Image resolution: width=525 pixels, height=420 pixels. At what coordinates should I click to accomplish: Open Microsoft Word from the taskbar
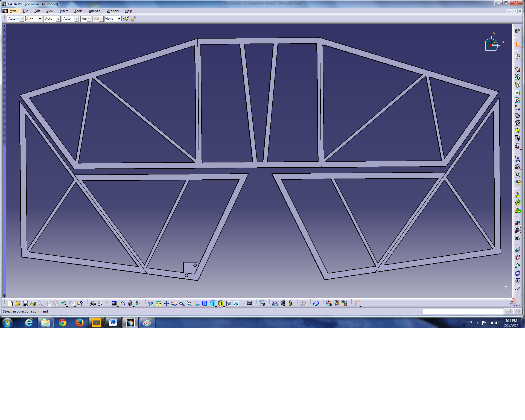click(113, 323)
